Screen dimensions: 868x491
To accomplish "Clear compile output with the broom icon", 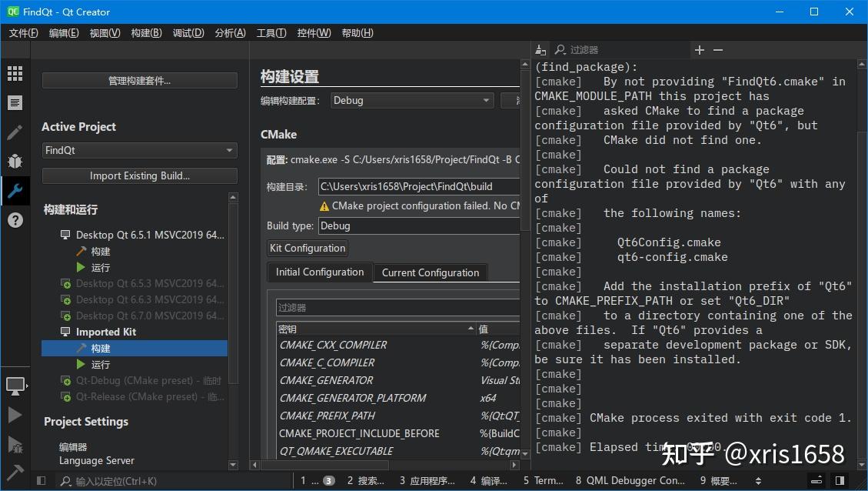I will tap(540, 50).
